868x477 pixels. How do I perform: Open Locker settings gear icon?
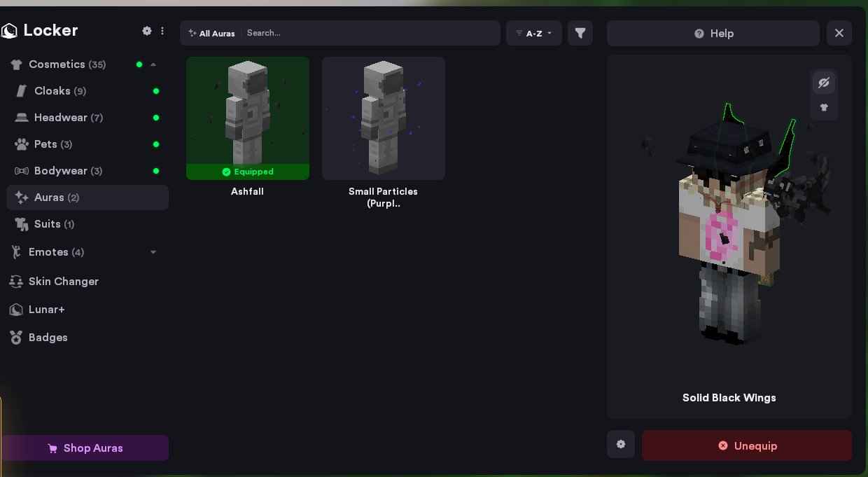146,31
